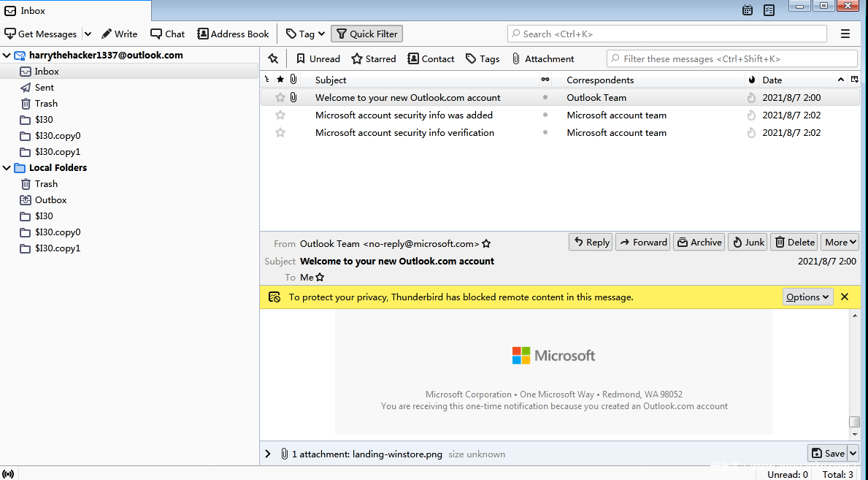Image resolution: width=868 pixels, height=480 pixels.
Task: Open the hamburger application menu
Action: (845, 34)
